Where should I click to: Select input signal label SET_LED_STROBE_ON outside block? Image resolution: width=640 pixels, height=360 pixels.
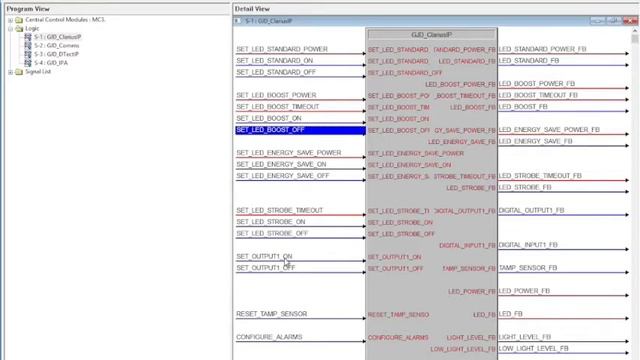point(271,222)
